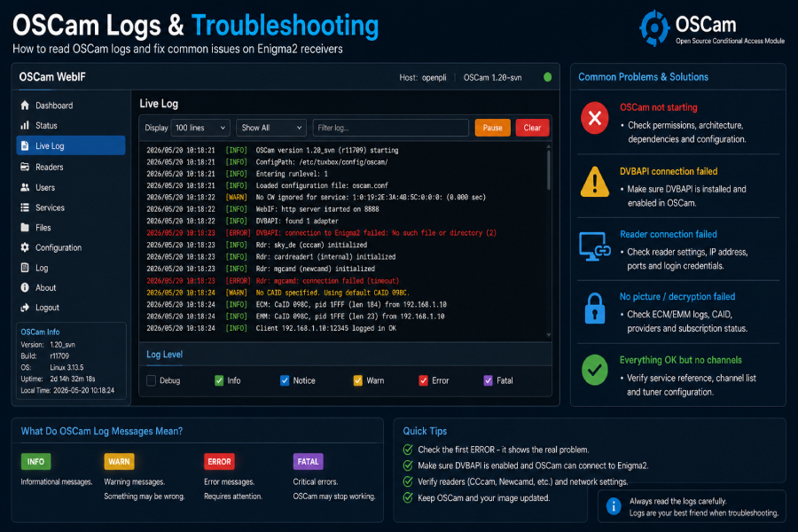Click the live log vertical scrollbar thumb
The image size is (798, 532).
549,169
